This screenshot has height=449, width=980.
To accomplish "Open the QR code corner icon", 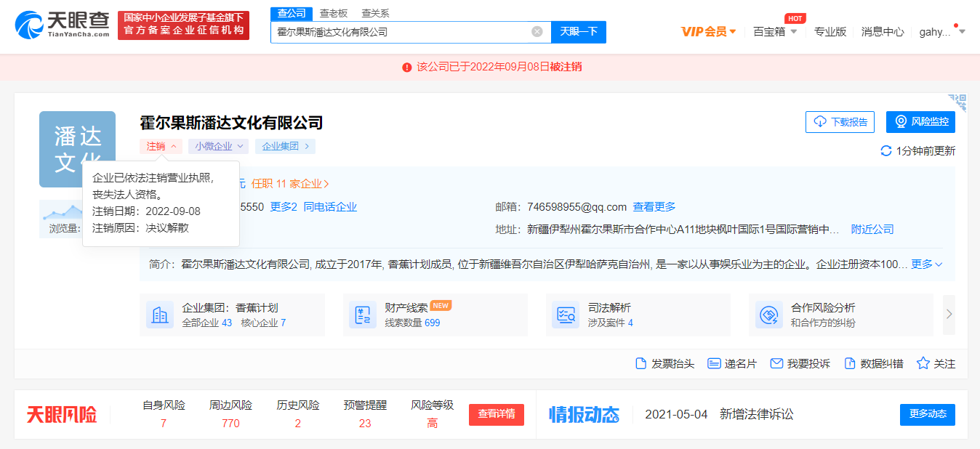I will pyautogui.click(x=957, y=102).
